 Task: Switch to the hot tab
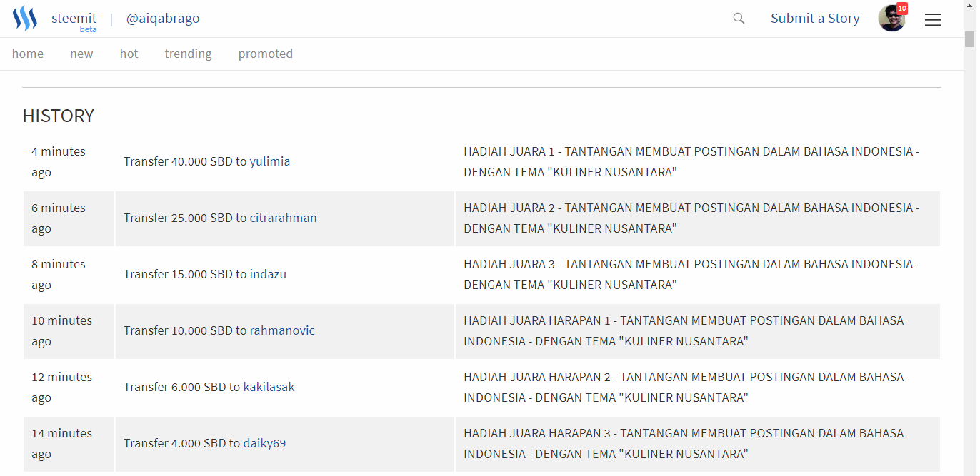pyautogui.click(x=129, y=54)
